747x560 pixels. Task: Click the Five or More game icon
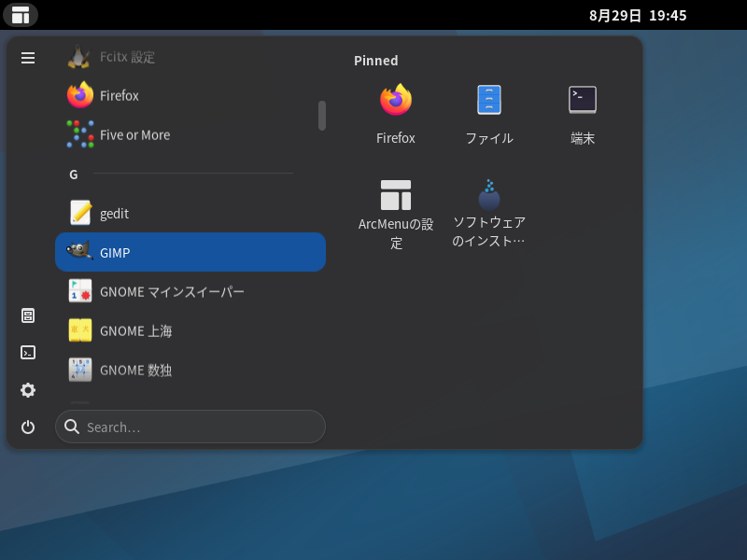click(x=80, y=134)
